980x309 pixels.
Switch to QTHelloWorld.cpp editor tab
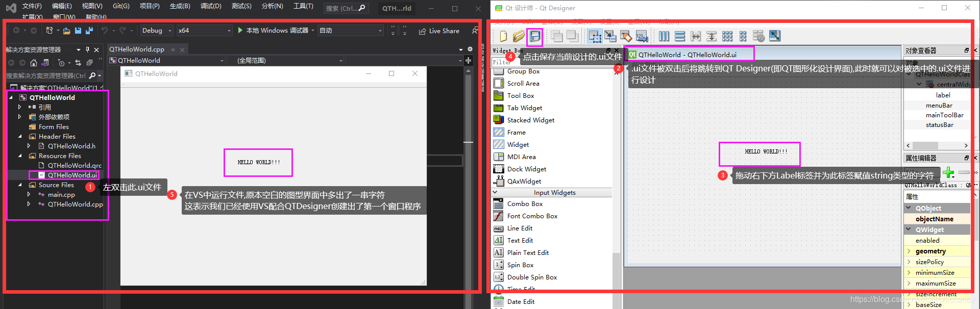137,49
